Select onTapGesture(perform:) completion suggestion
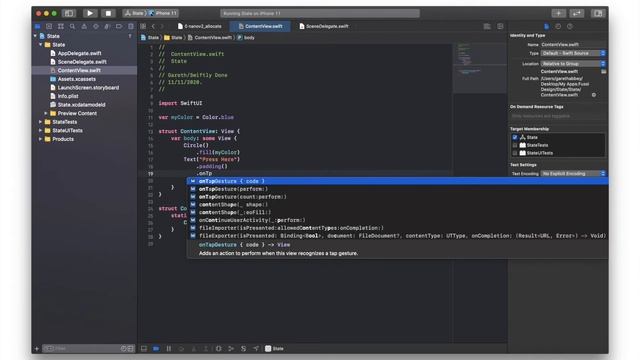 tap(233, 189)
